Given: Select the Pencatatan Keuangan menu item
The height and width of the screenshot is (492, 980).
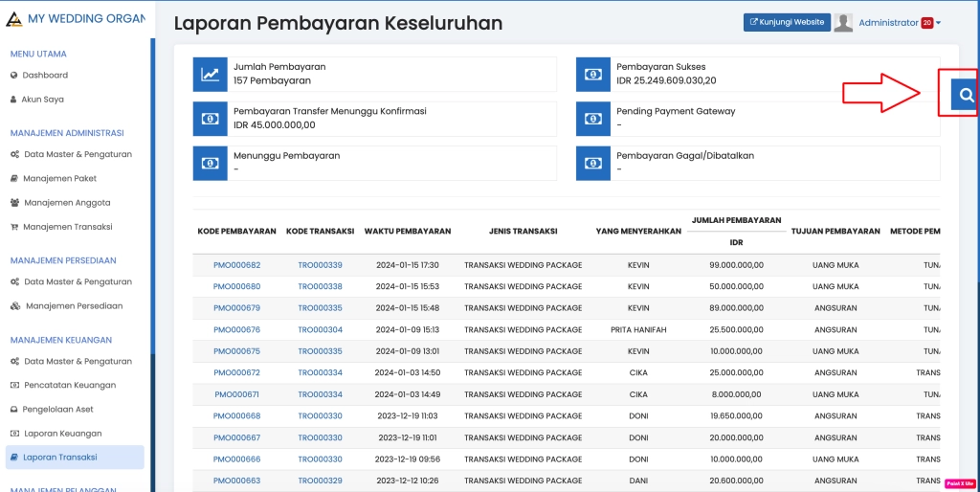Looking at the screenshot, I should tap(70, 385).
